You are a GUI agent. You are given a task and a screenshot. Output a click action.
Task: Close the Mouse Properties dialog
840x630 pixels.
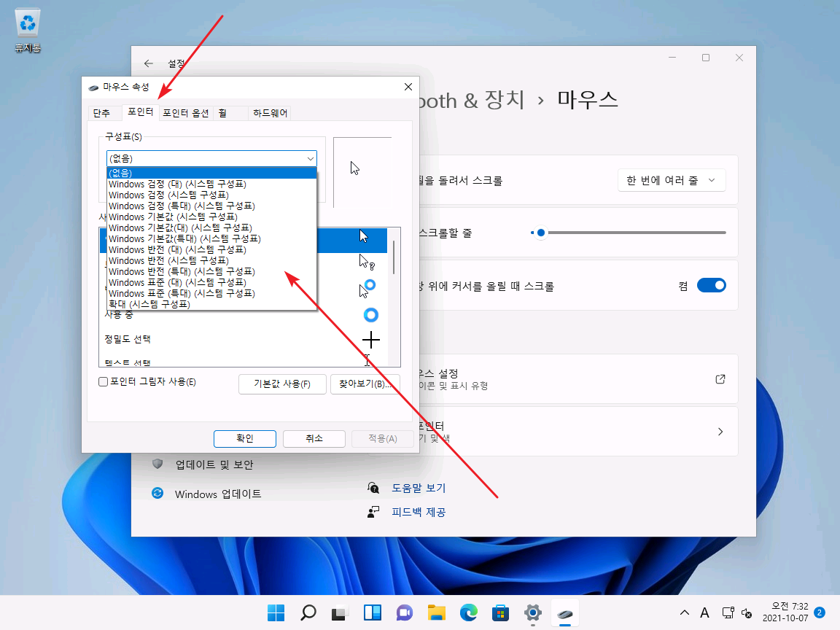[x=408, y=87]
